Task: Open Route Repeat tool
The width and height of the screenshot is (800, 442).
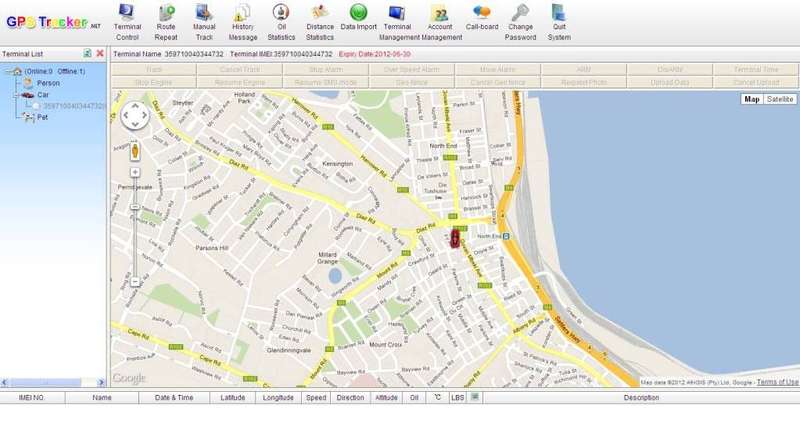Action: coord(166,22)
